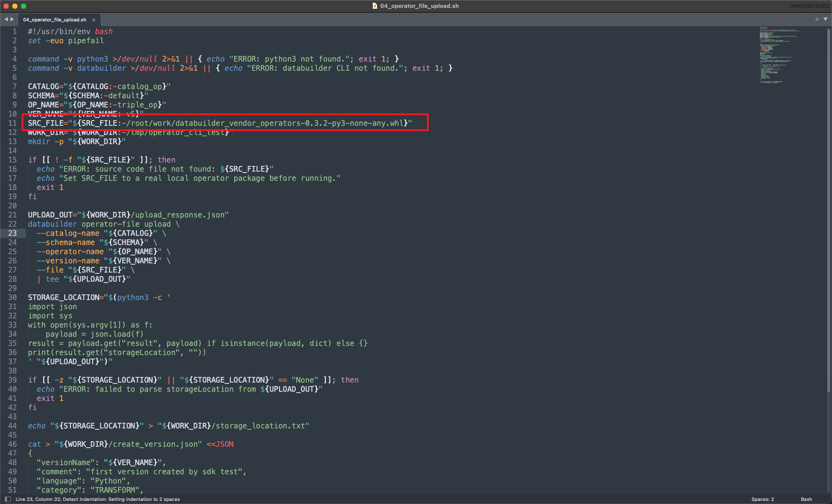
Task: Click the tab back navigation arrow
Action: tap(6, 19)
